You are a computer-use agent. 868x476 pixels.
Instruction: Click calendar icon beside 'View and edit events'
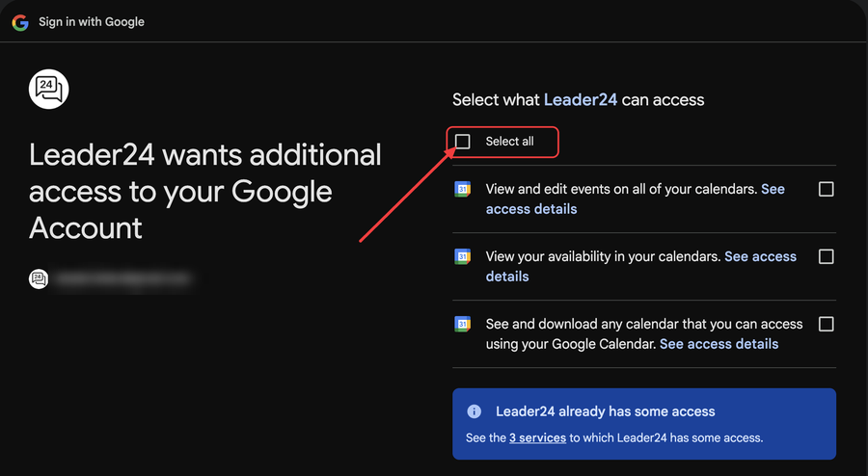click(x=463, y=189)
